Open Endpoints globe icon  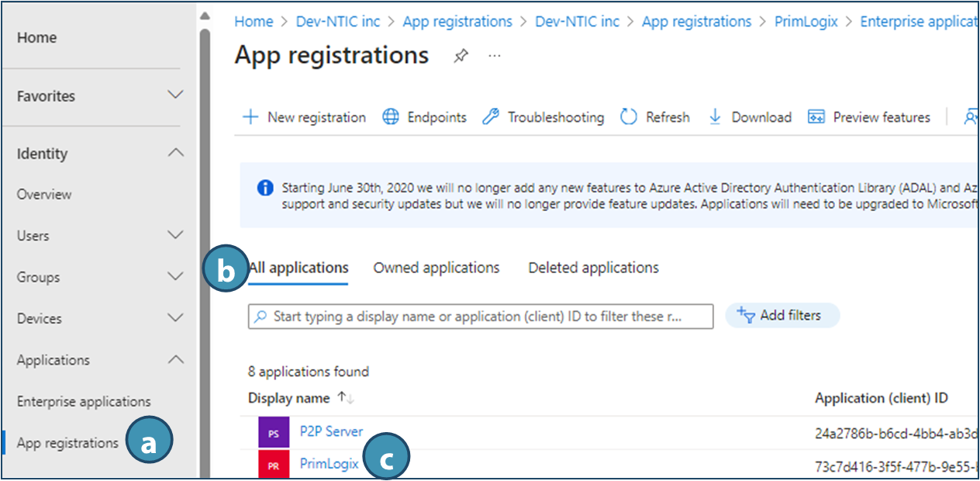pyautogui.click(x=392, y=117)
